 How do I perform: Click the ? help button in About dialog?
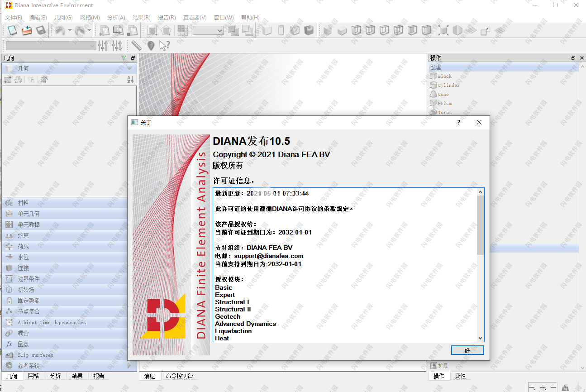[459, 122]
